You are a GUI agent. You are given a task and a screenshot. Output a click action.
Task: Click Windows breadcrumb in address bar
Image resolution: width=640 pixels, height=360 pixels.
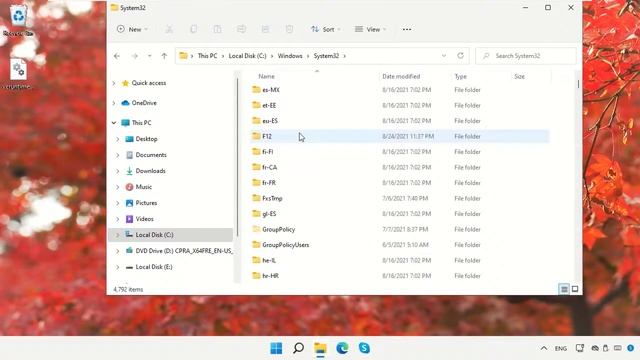pyautogui.click(x=290, y=56)
